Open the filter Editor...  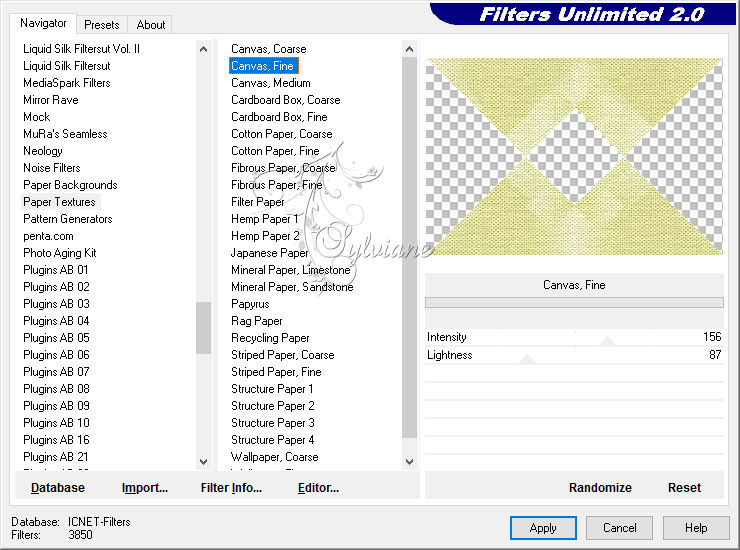click(318, 488)
